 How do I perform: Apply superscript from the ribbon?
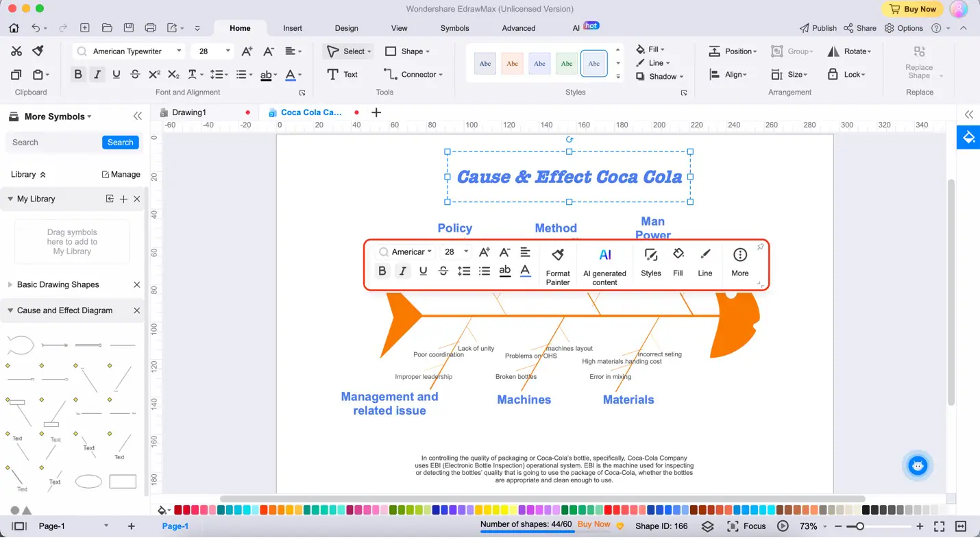[154, 75]
